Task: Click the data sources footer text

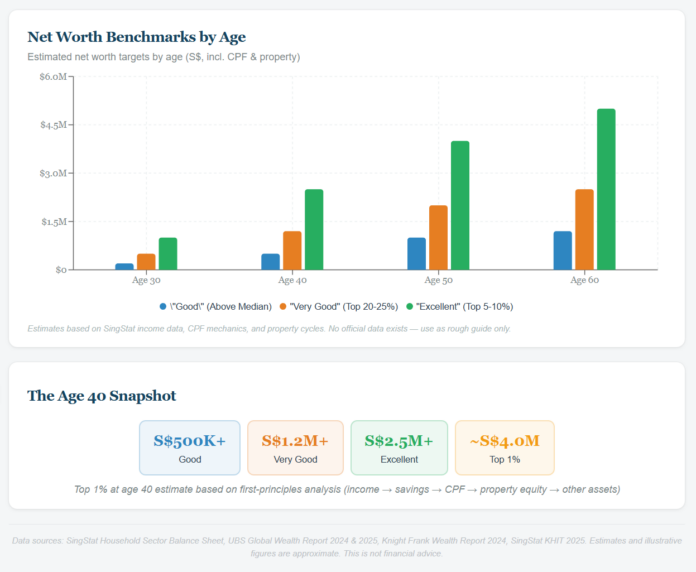Action: [347, 546]
